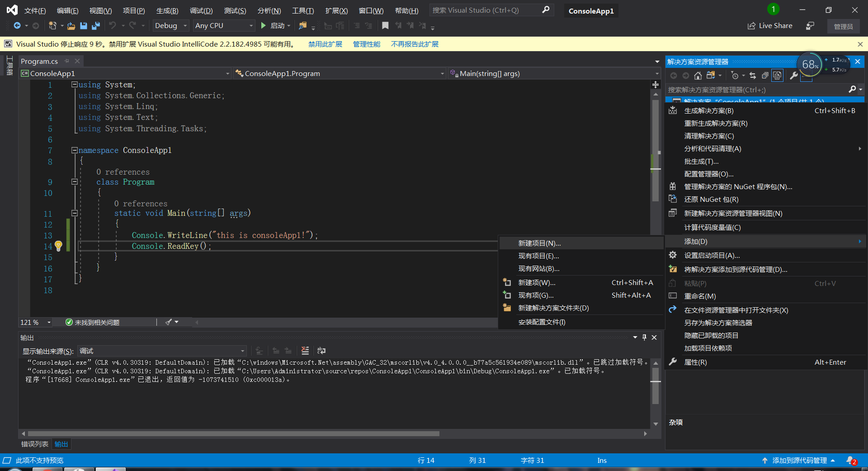868x471 pixels.
Task: Open the 调试(D) menu
Action: (x=201, y=10)
